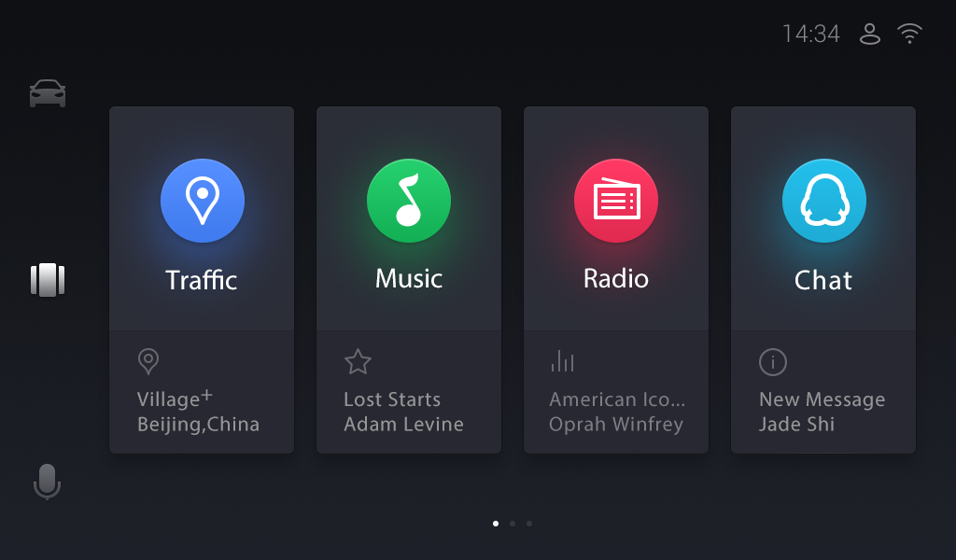This screenshot has width=956, height=560.
Task: Click the star favorite icon under Music
Action: [x=358, y=361]
